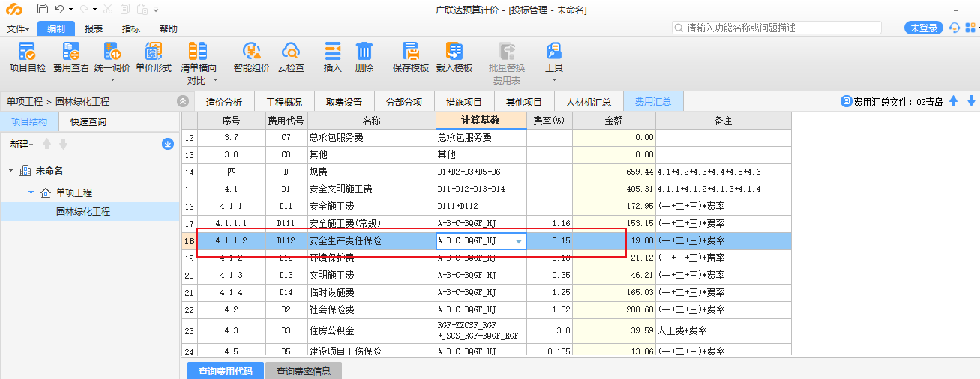980x379 pixels.
Task: Click the 查询费用代码 button
Action: (x=225, y=371)
